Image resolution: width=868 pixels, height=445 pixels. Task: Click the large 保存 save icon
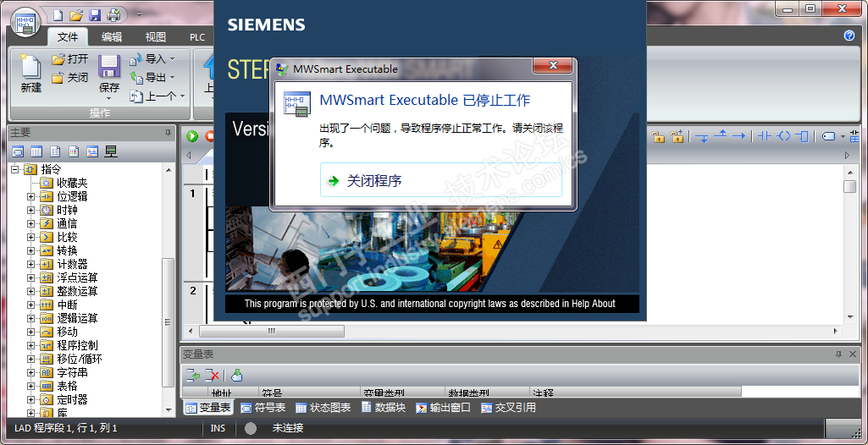109,67
